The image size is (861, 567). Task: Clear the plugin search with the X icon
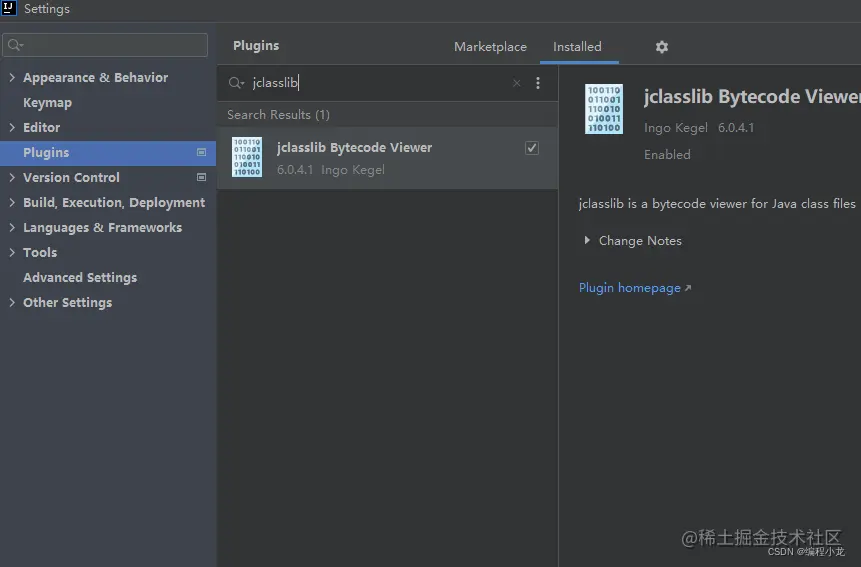click(x=516, y=83)
